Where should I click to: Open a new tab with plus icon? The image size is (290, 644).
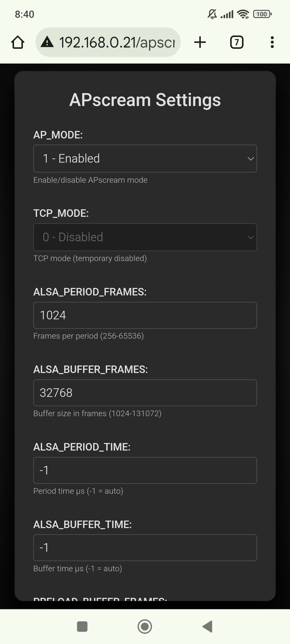[200, 42]
